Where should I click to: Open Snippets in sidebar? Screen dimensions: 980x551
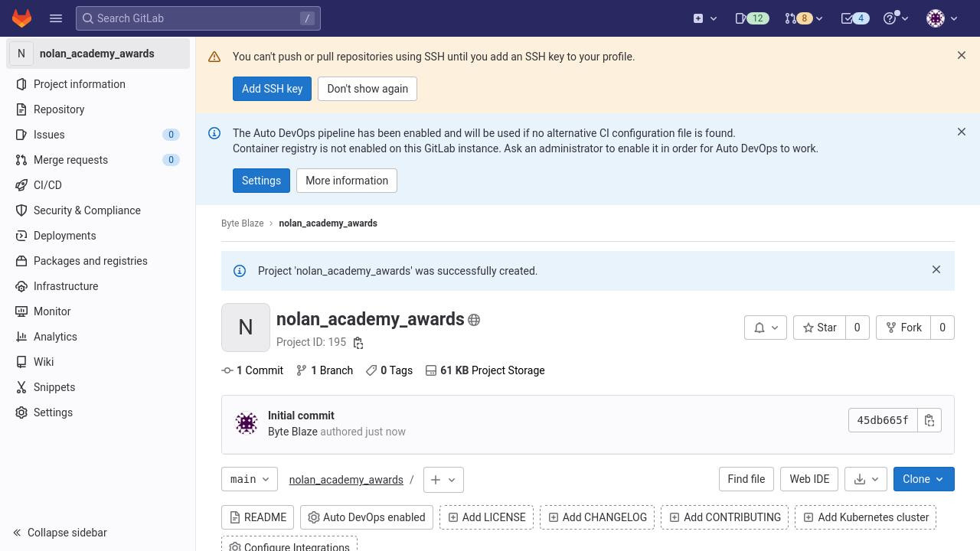point(98,387)
